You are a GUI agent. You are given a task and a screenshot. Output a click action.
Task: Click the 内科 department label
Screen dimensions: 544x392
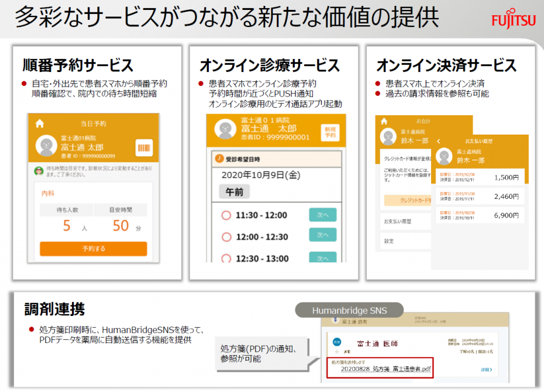(x=48, y=193)
